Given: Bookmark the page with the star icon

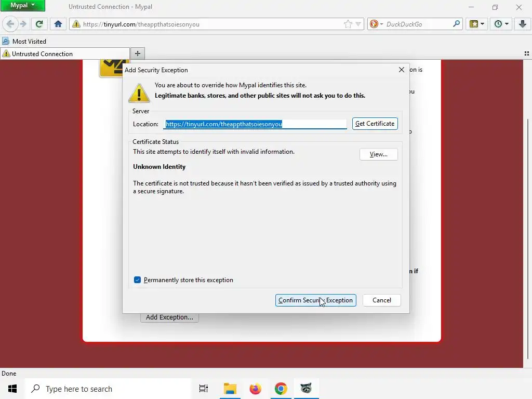Looking at the screenshot, I should coord(348,24).
